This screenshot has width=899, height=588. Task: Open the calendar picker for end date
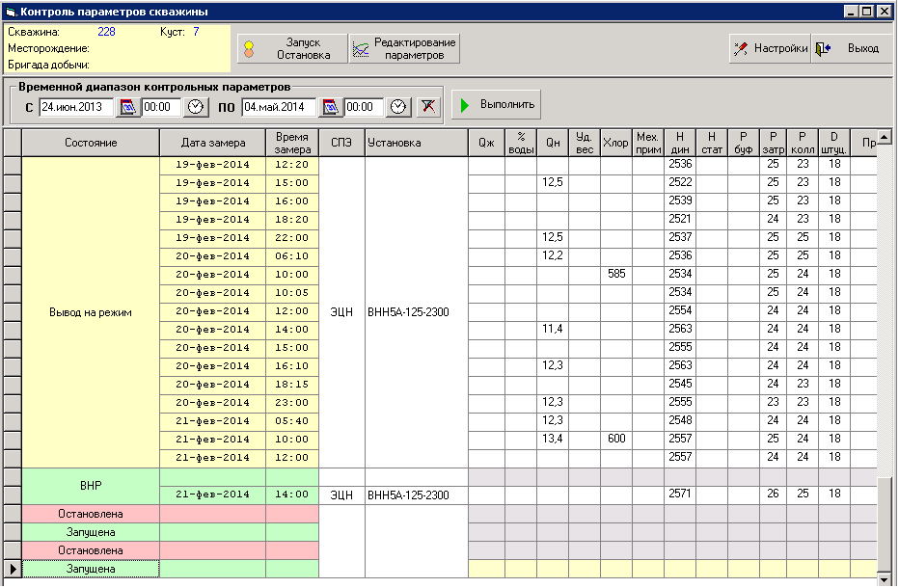tap(331, 107)
